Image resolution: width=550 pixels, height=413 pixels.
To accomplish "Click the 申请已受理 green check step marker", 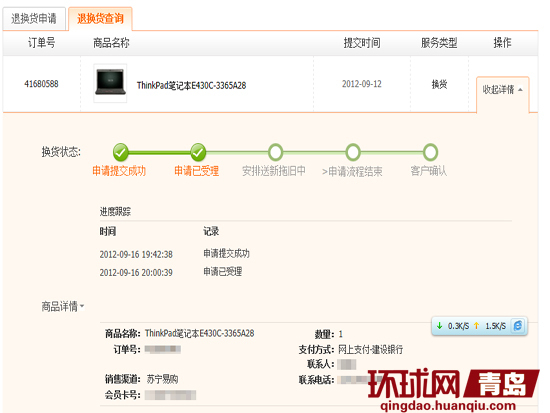I will (198, 152).
